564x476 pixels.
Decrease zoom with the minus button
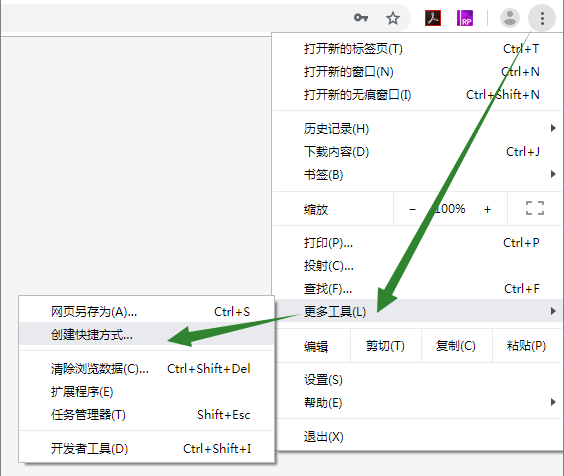pyautogui.click(x=413, y=209)
